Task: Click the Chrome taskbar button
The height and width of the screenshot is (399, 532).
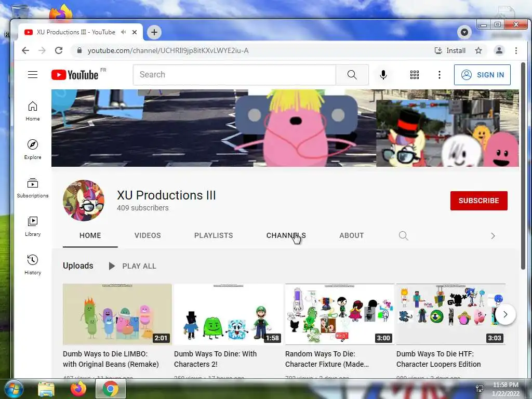Action: (110, 389)
